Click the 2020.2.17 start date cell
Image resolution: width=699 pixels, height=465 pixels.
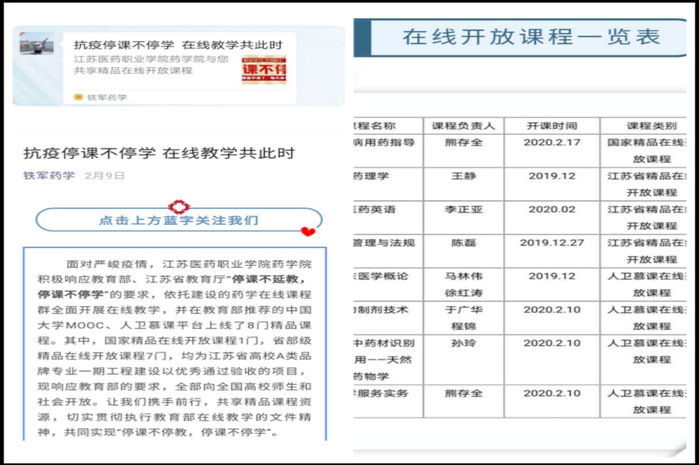tap(550, 143)
